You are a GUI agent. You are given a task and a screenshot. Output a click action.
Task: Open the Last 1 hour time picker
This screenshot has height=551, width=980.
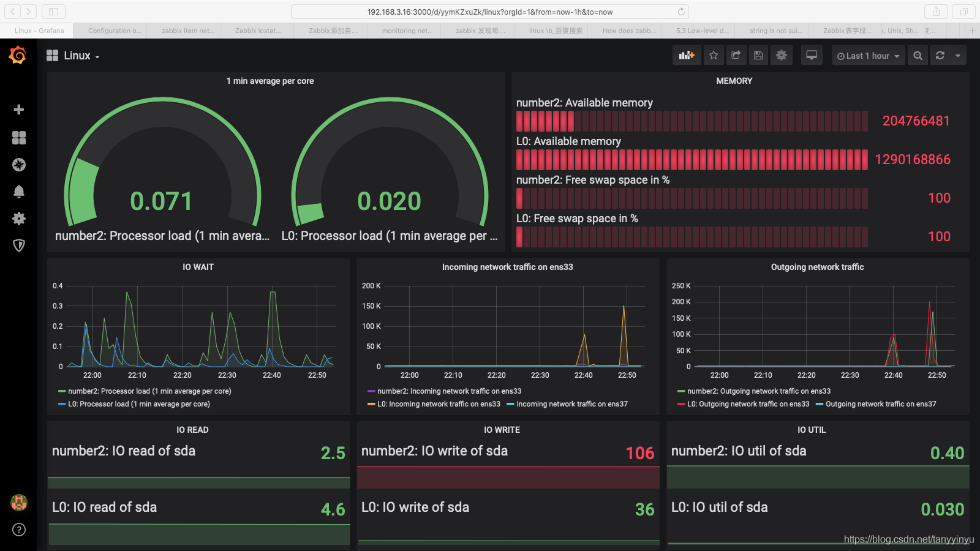pyautogui.click(x=868, y=56)
